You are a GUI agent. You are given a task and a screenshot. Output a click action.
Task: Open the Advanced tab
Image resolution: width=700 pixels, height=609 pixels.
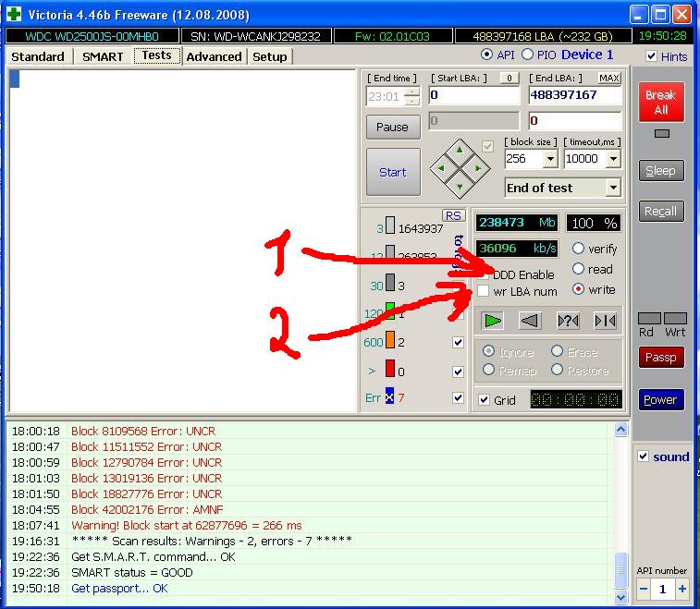click(214, 56)
